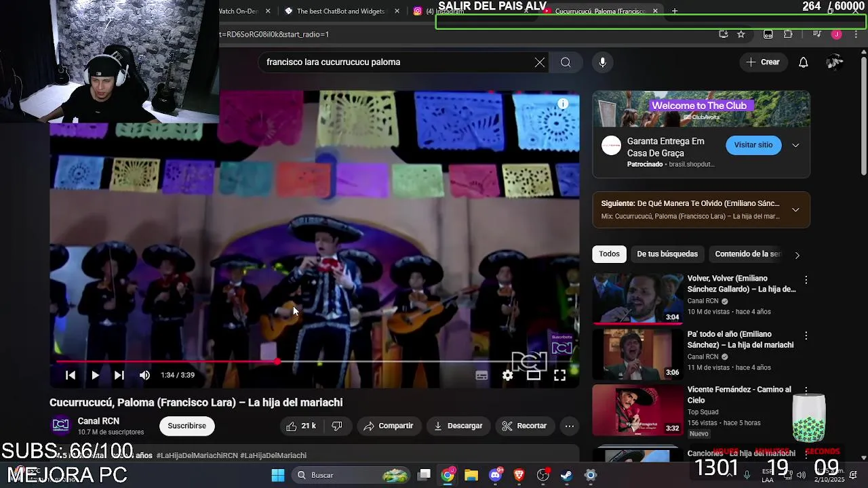868x488 pixels.
Task: Open the YouTube account avatar menu
Action: click(835, 62)
